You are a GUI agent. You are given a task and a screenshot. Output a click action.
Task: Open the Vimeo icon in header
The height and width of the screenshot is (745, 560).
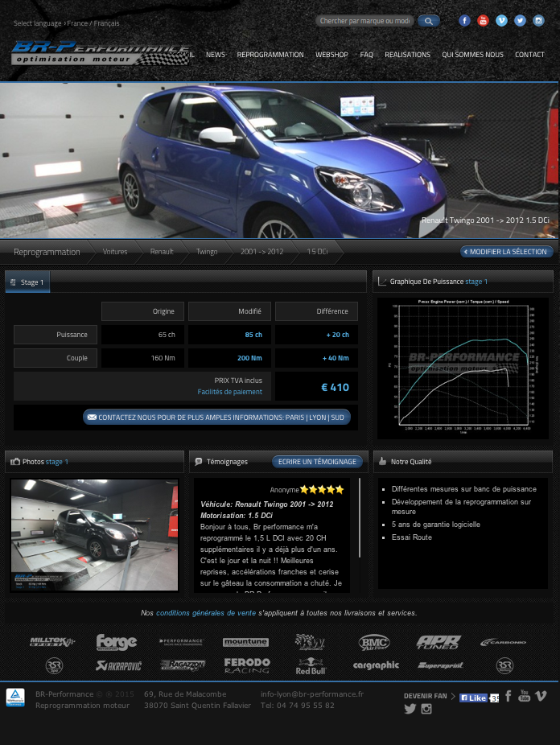pos(501,20)
